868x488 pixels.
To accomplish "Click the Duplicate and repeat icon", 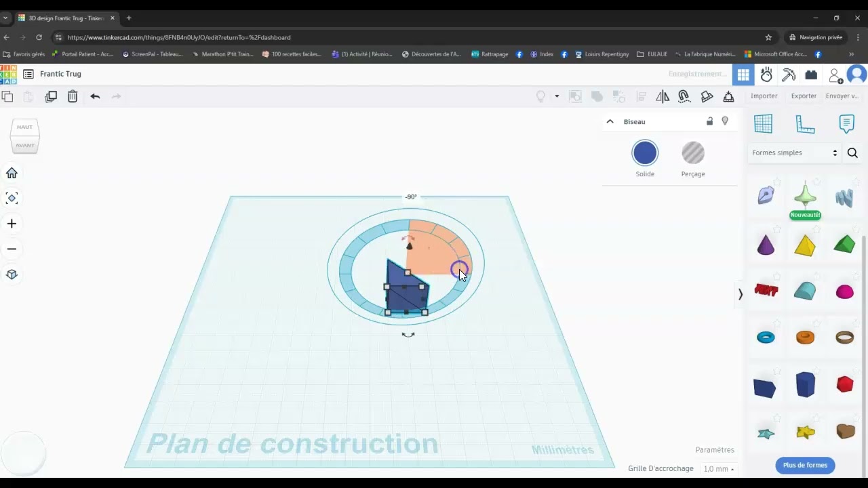I will coord(51,96).
